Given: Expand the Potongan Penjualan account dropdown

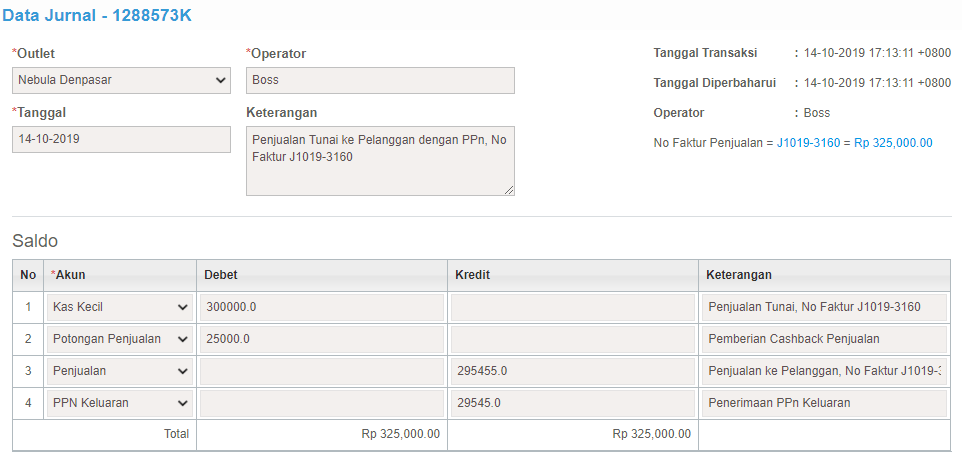Looking at the screenshot, I should click(120, 339).
